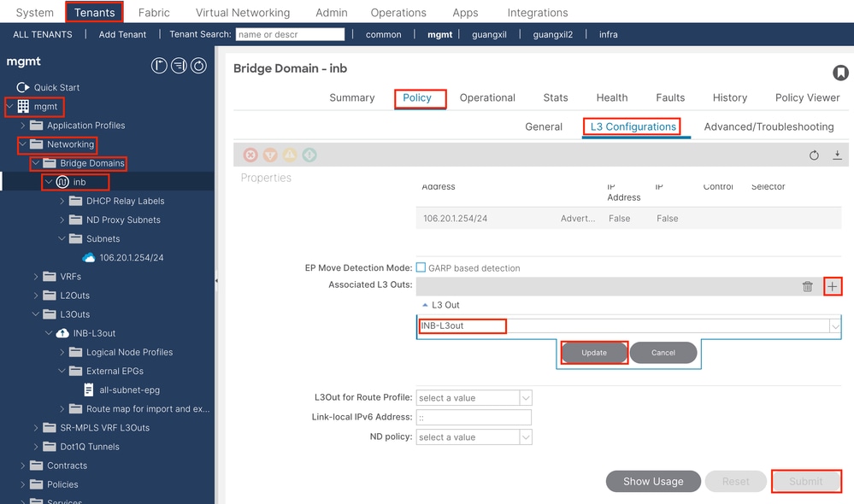Click the Dot1Q Tunnels folder icon

50,446
